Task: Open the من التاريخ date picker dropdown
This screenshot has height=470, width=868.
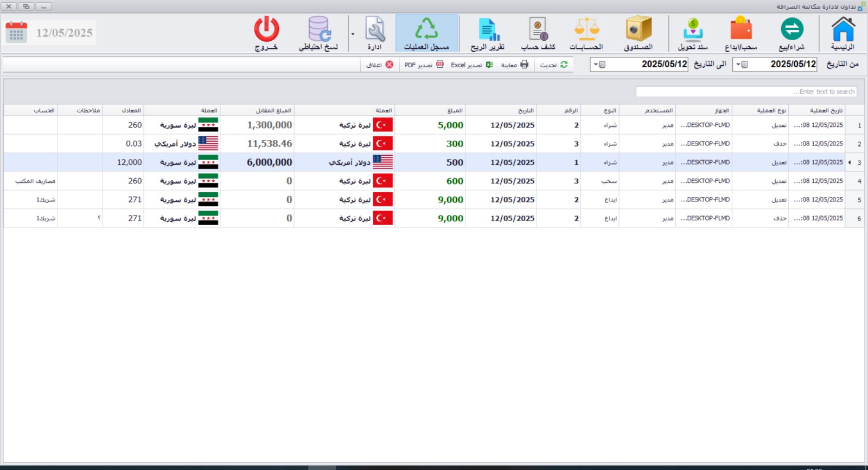Action: point(742,65)
